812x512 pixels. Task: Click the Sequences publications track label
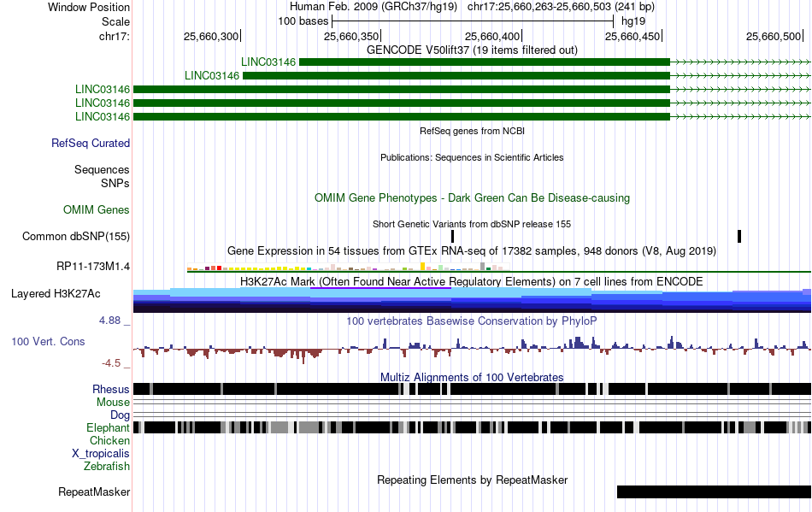coord(102,170)
